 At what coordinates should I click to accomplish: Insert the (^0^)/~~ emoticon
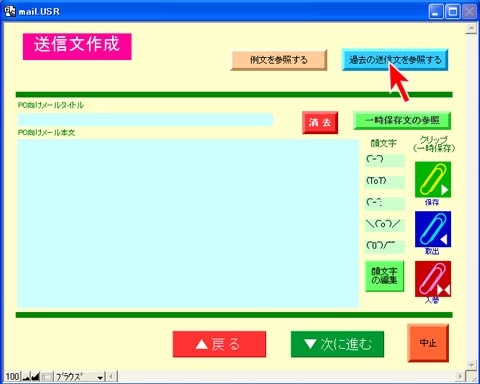pos(385,247)
